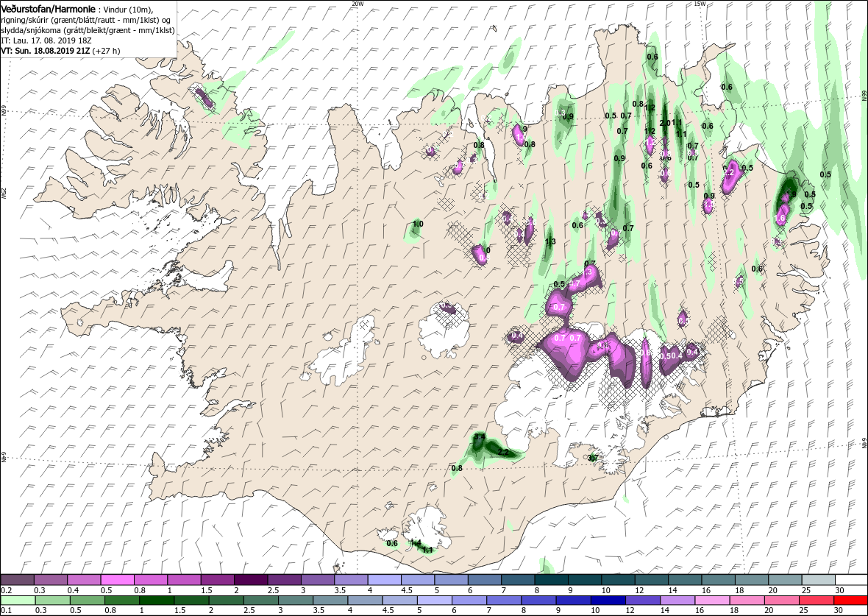Click the '3.4' rainfall value on the map
Screen dimensions: 868x616
[480, 437]
